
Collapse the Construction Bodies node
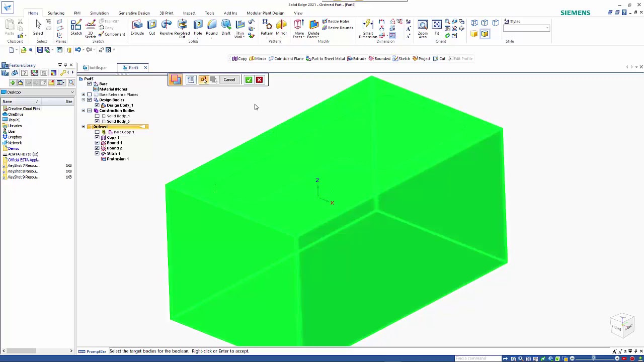tap(84, 111)
